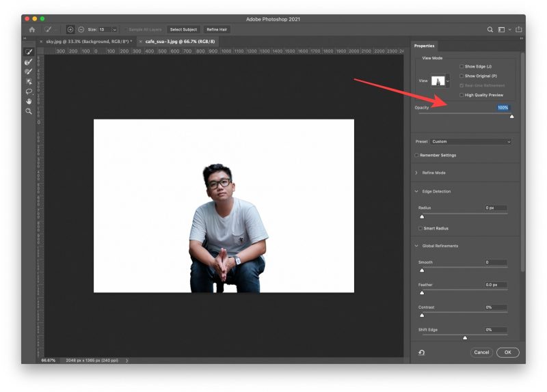Image resolution: width=547 pixels, height=392 pixels.
Task: Collapse the Properties panel double-arrow icon
Action: [x=521, y=38]
